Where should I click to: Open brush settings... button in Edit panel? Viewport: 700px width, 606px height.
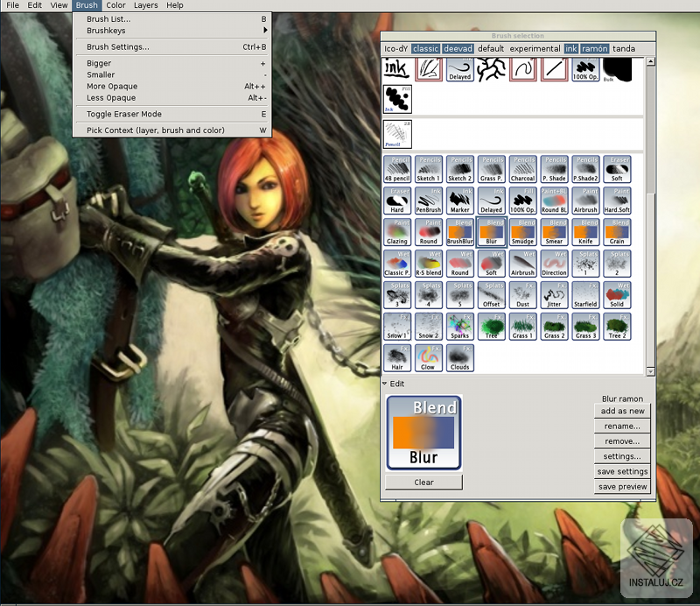[622, 457]
